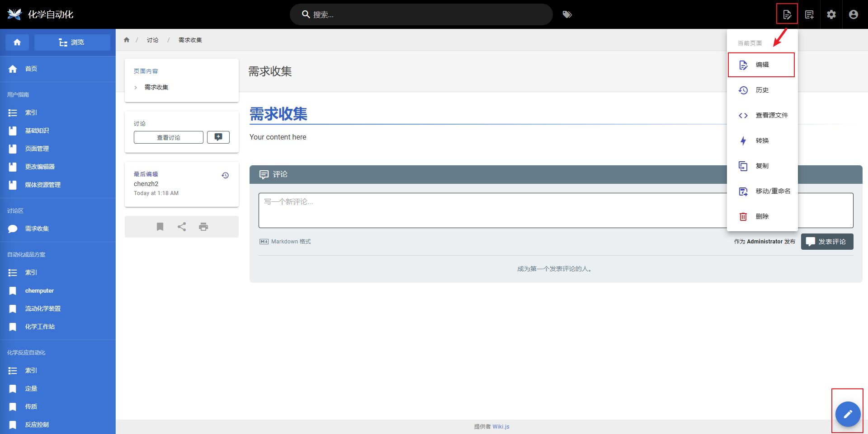This screenshot has width=868, height=434.
Task: Select 编辑 from the page menu
Action: (x=761, y=65)
